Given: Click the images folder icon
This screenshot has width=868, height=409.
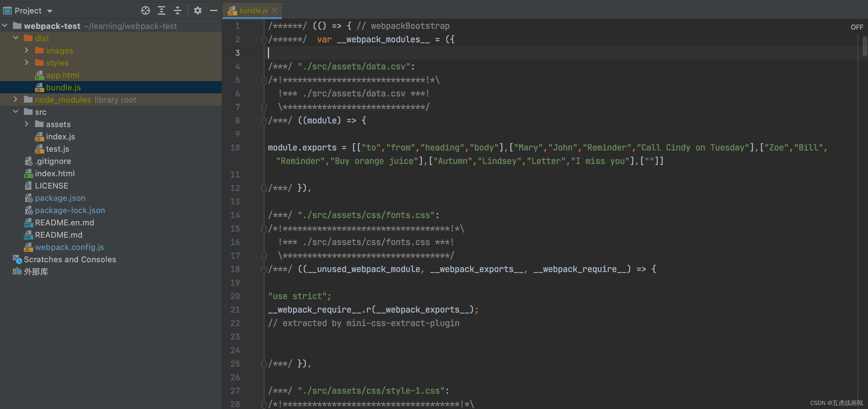Looking at the screenshot, I should tap(39, 50).
